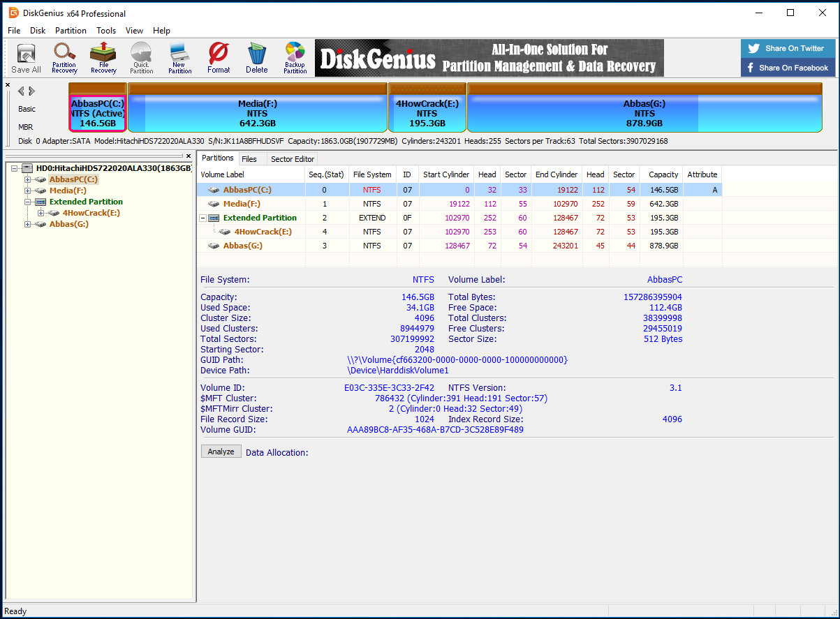The width and height of the screenshot is (840, 619).
Task: Click the drive icon next to 4HowCrack(E:) in the tree
Action: click(x=54, y=213)
